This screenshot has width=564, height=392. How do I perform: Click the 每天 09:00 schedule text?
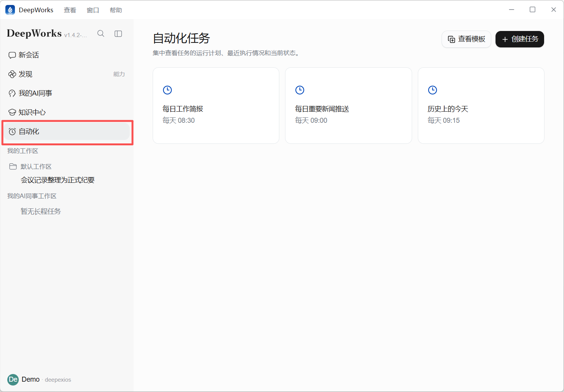point(311,120)
